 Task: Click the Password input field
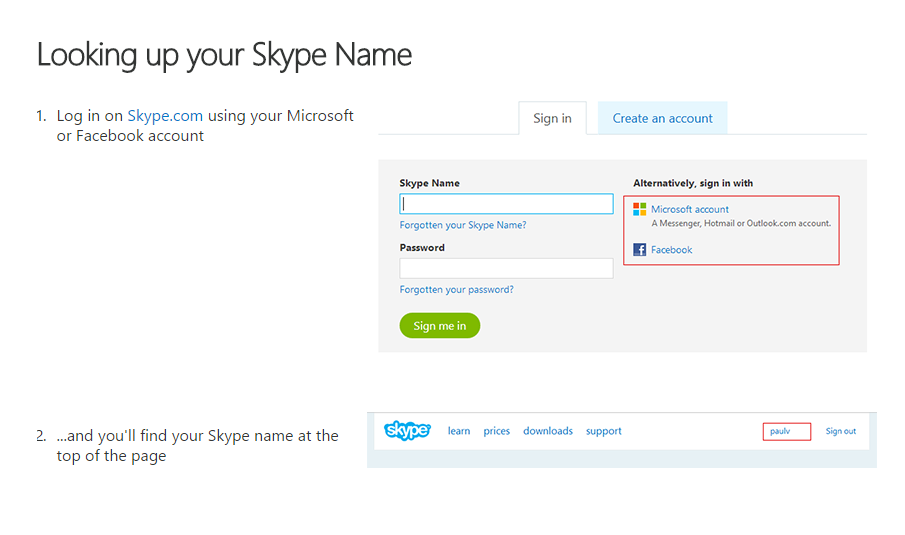pyautogui.click(x=506, y=268)
